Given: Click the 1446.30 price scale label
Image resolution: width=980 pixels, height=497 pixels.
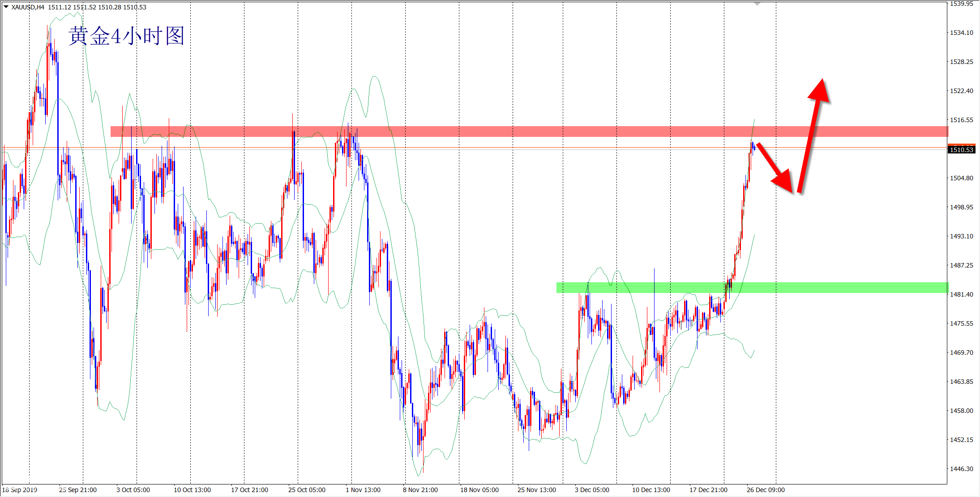Looking at the screenshot, I should [x=961, y=469].
